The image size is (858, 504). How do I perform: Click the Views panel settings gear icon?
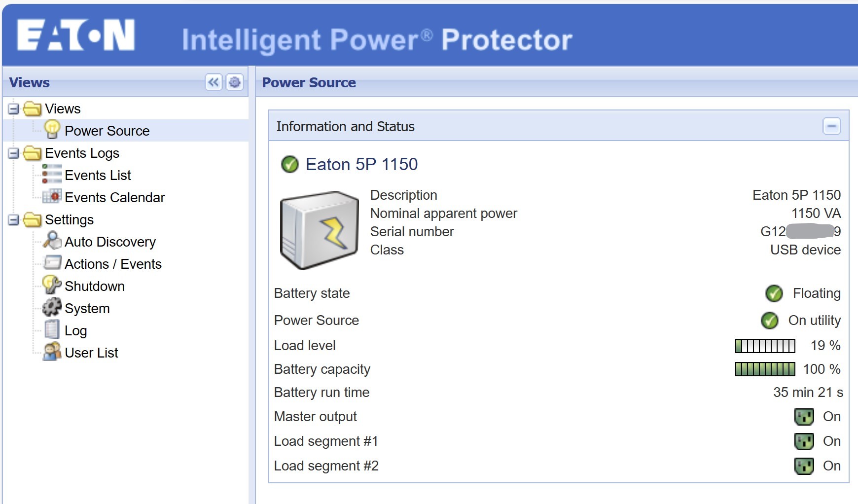tap(235, 82)
